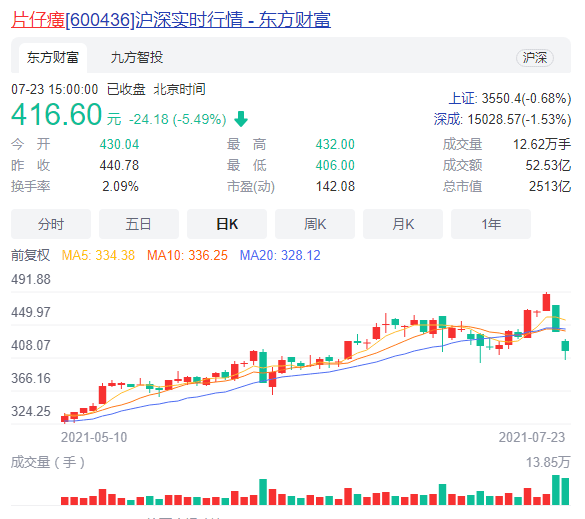Screen dimensions: 585x519
Task: Click the green down-arrow price indicator
Action: tap(241, 119)
